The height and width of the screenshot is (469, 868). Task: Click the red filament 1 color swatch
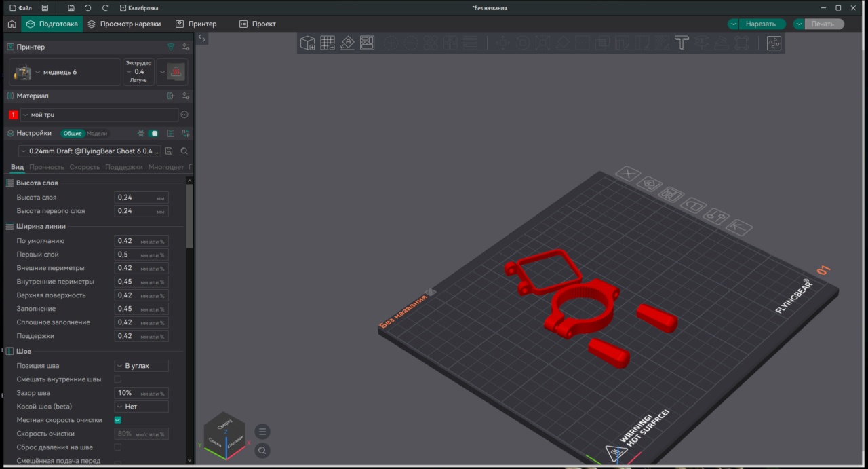12,115
